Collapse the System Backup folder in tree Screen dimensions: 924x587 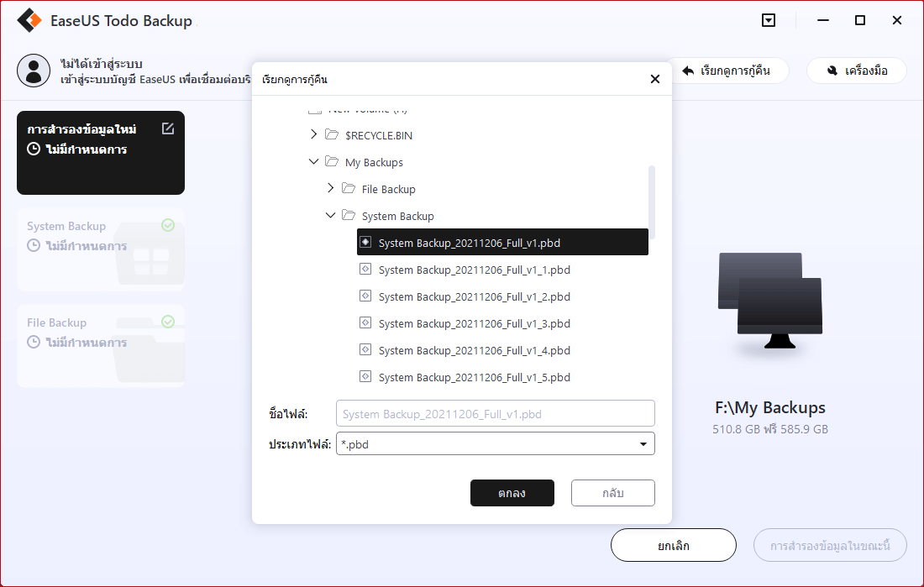coord(331,215)
